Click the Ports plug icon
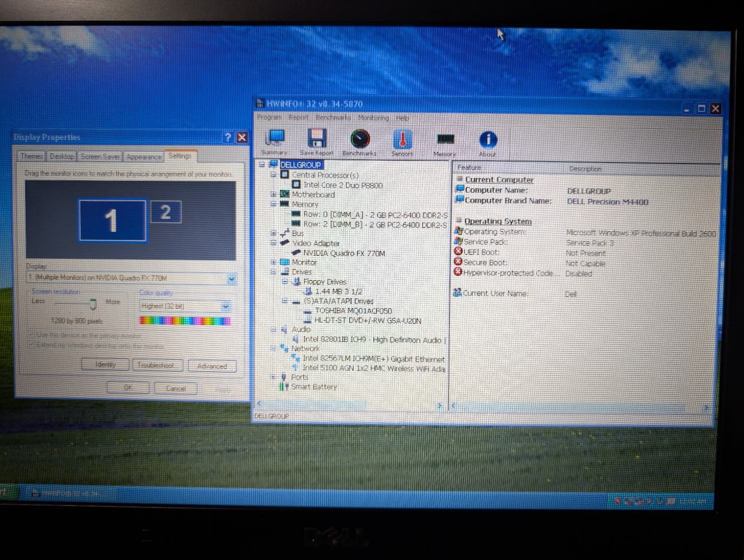The width and height of the screenshot is (744, 560). click(x=284, y=377)
